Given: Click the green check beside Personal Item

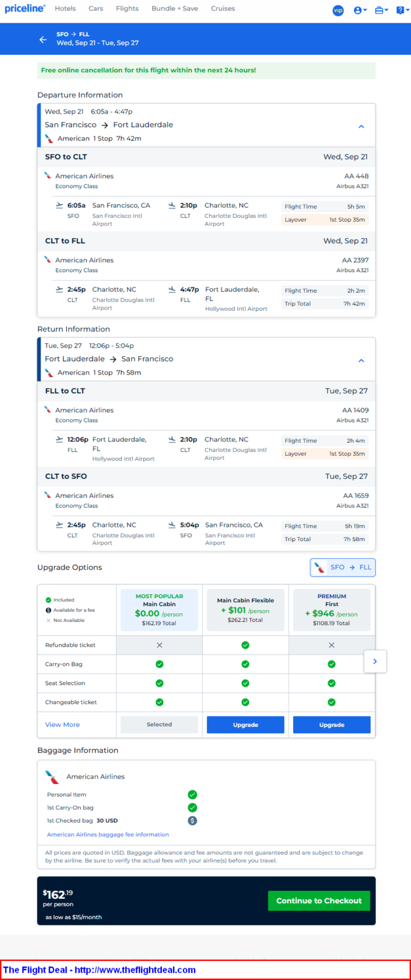Looking at the screenshot, I should tap(192, 795).
